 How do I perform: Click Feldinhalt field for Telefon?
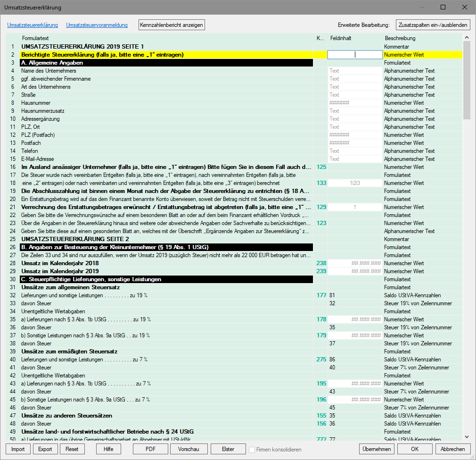tap(355, 151)
